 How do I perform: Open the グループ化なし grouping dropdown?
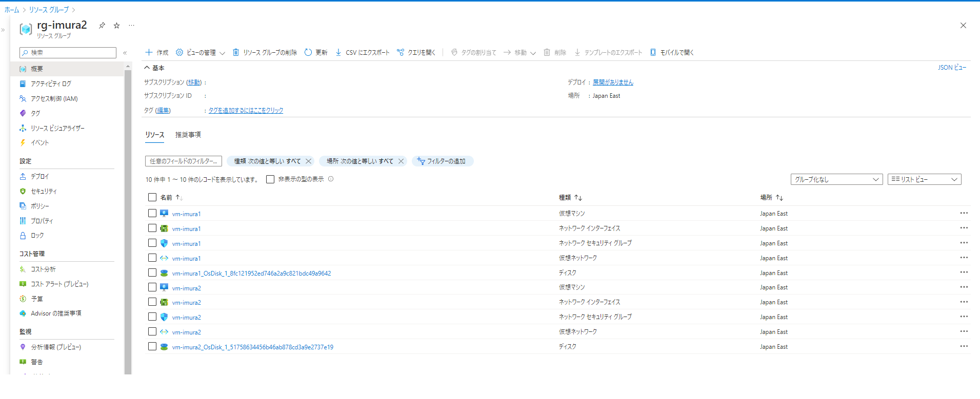click(836, 179)
